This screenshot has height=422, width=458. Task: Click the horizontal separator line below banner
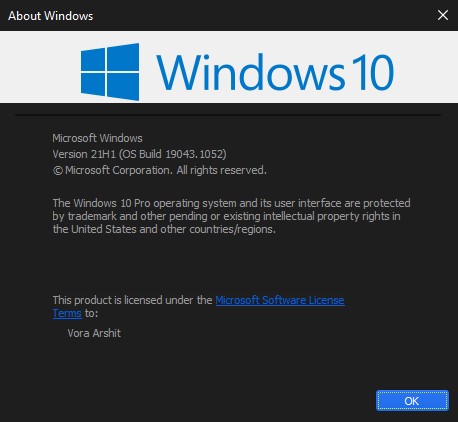228,115
